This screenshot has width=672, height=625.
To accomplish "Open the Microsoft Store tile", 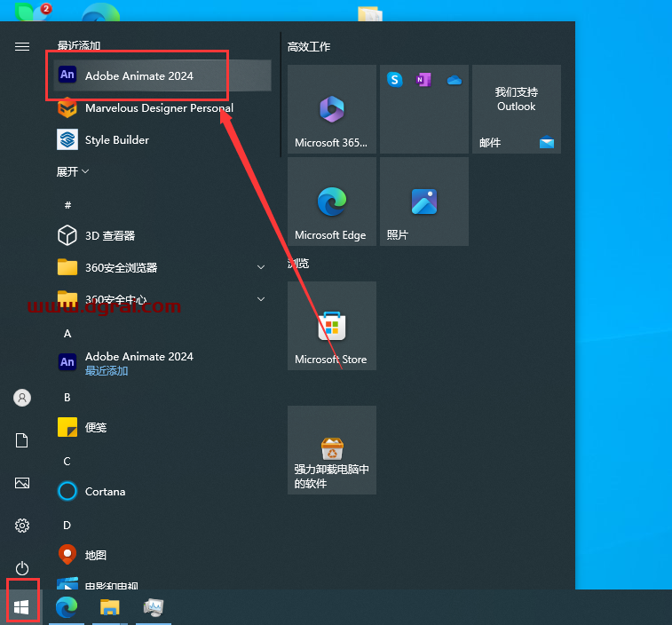I will [332, 326].
